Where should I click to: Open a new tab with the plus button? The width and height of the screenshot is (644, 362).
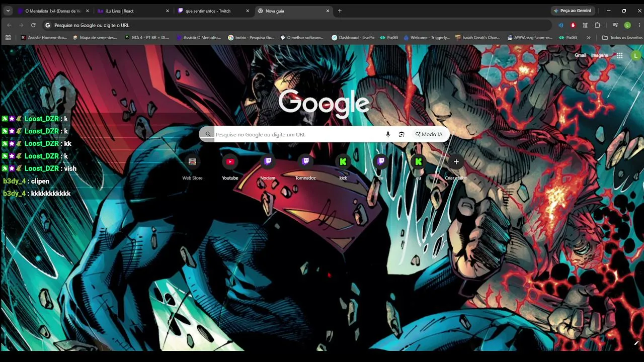point(340,11)
